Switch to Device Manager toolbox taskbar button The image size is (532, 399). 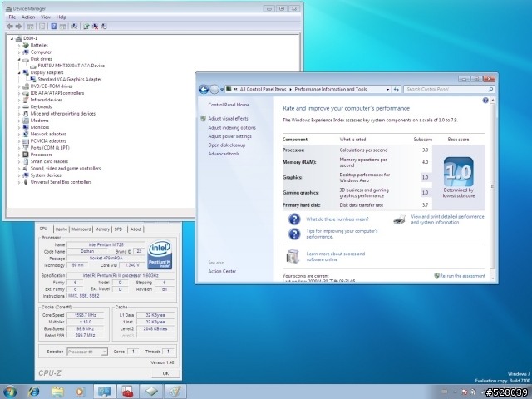127,392
